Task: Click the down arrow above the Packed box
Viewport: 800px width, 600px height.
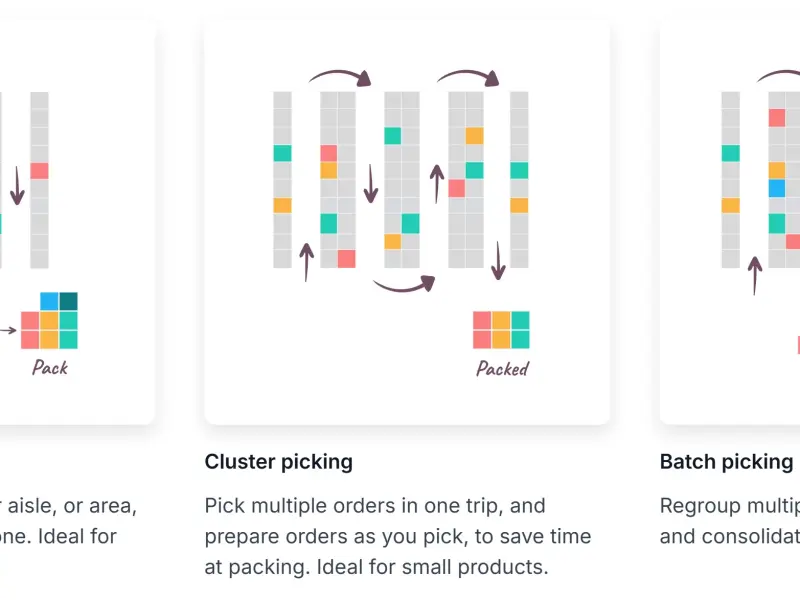Action: 499,259
